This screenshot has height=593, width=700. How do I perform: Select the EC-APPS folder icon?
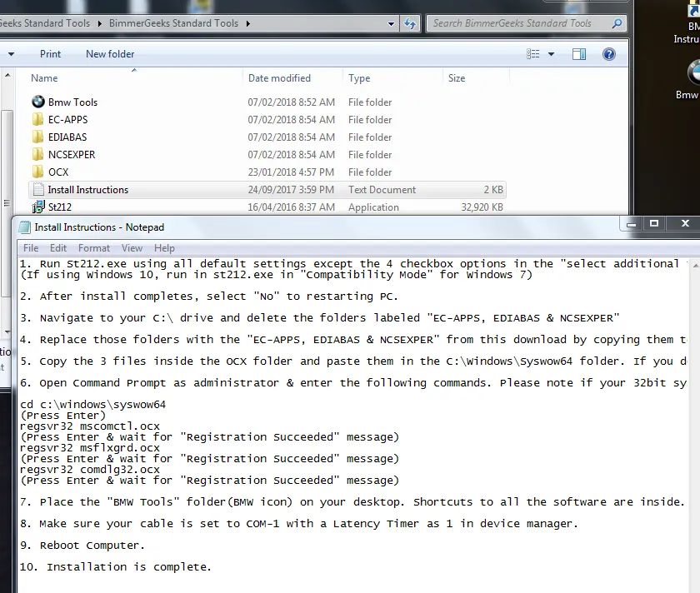coord(37,120)
